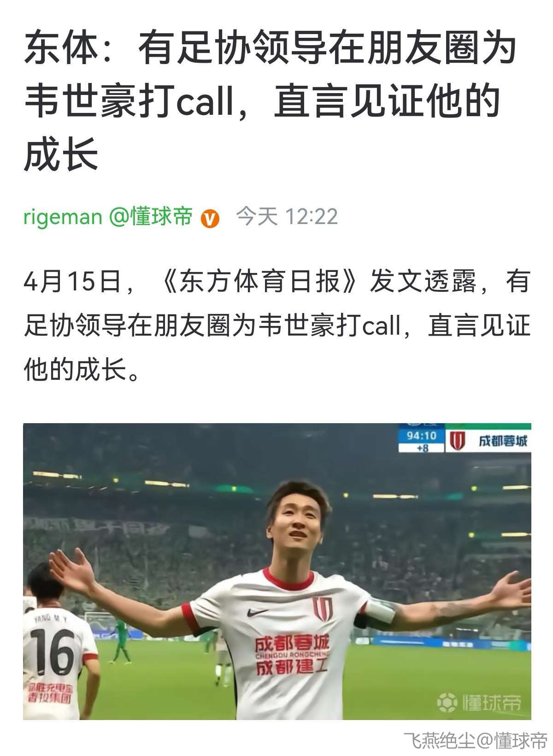The image size is (553, 756).
Task: Click the 懂球帝 watermark logo on photo
Action: pos(479,702)
